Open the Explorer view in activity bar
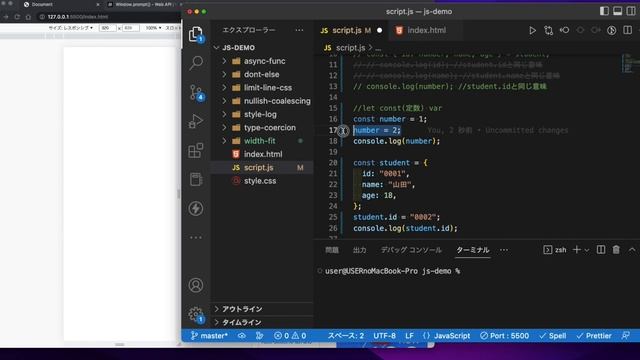The height and width of the screenshot is (360, 640). 196,33
